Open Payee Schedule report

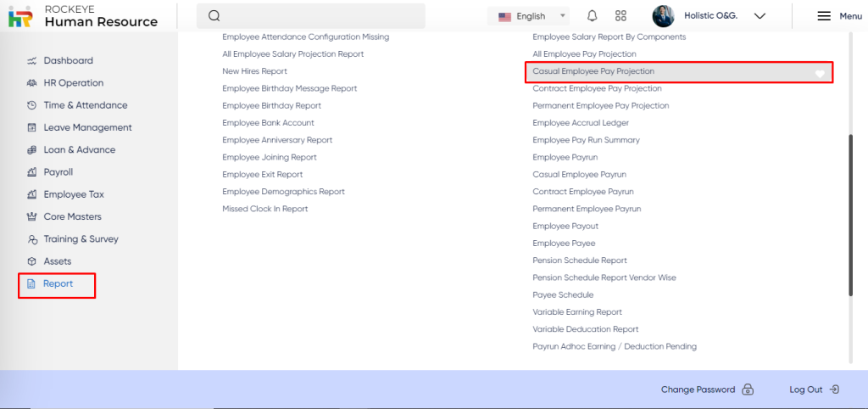coord(563,294)
